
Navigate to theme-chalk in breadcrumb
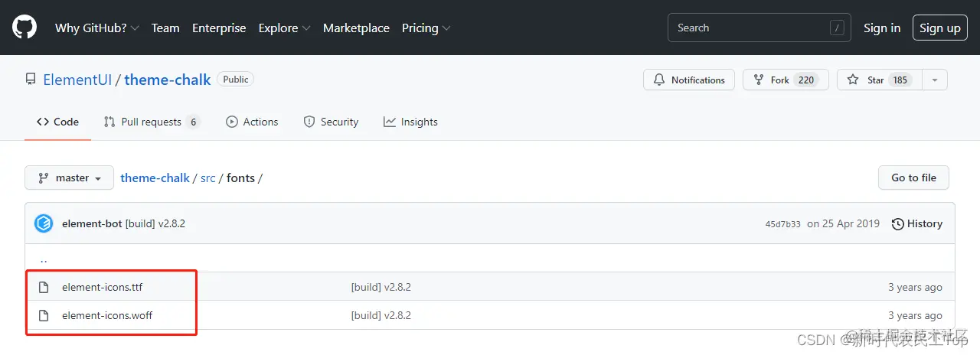pos(155,177)
